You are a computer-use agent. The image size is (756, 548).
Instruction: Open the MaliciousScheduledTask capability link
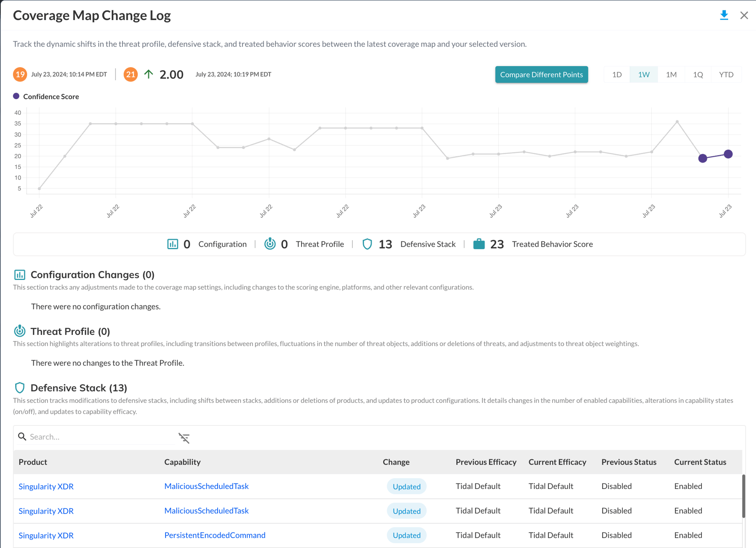[206, 486]
